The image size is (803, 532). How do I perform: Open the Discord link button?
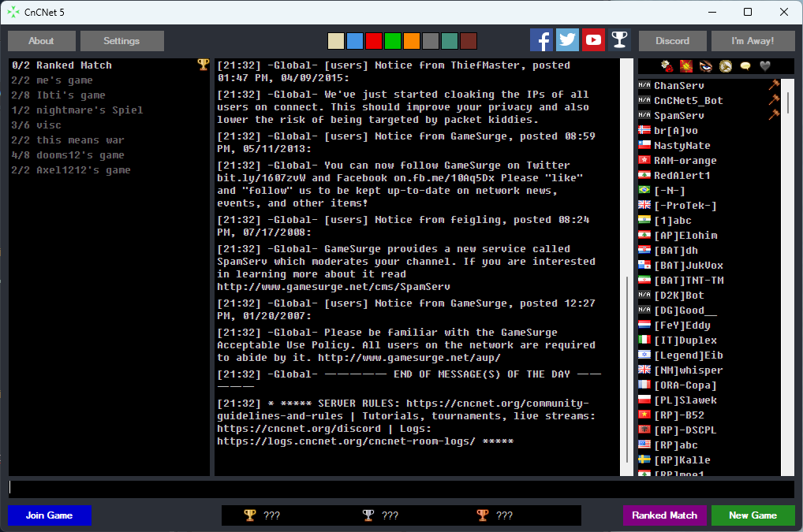point(672,41)
